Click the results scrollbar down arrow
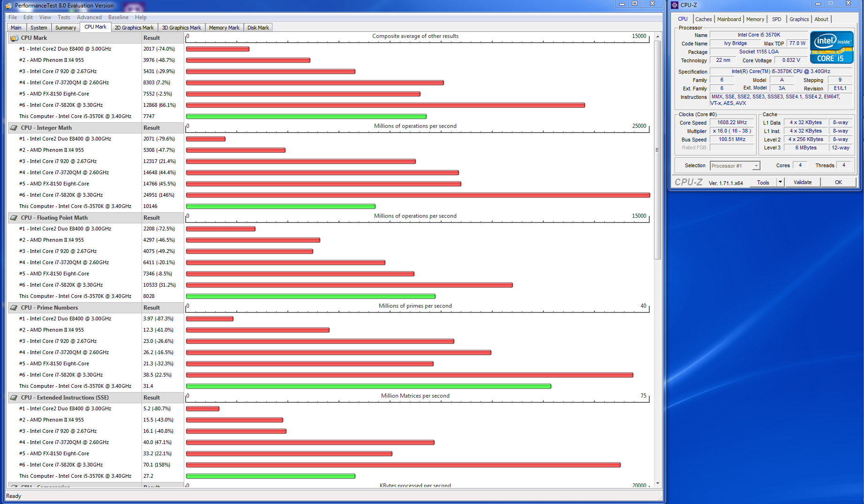 click(658, 483)
